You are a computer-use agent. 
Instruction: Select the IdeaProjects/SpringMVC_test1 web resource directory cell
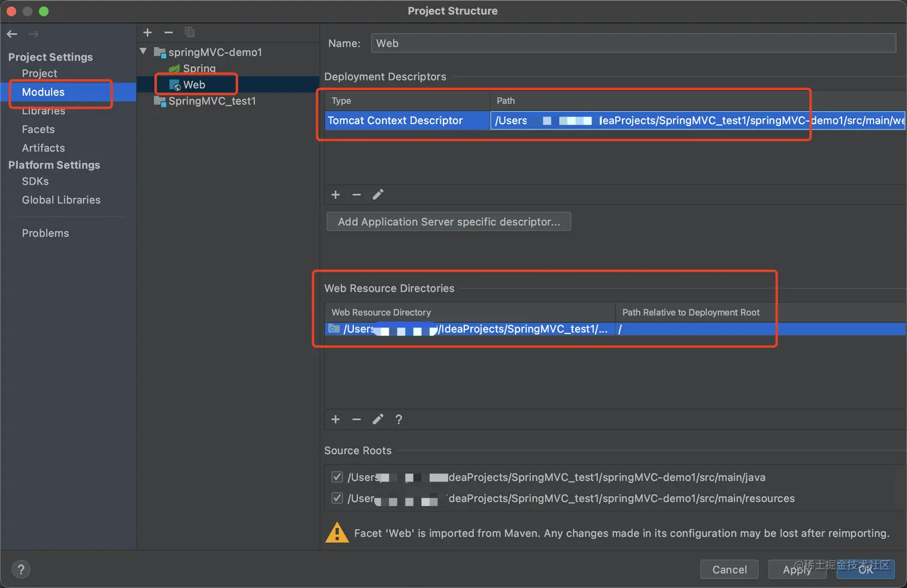pos(470,329)
